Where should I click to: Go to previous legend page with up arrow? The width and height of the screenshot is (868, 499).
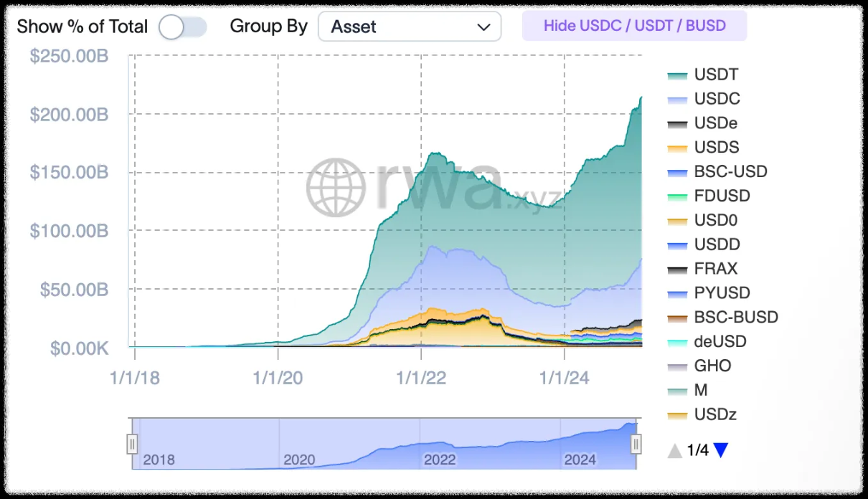[674, 450]
